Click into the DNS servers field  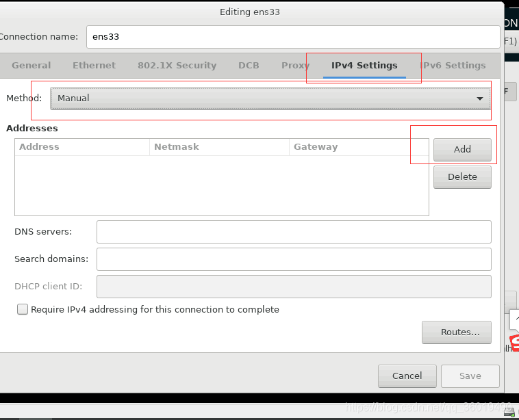[294, 232]
